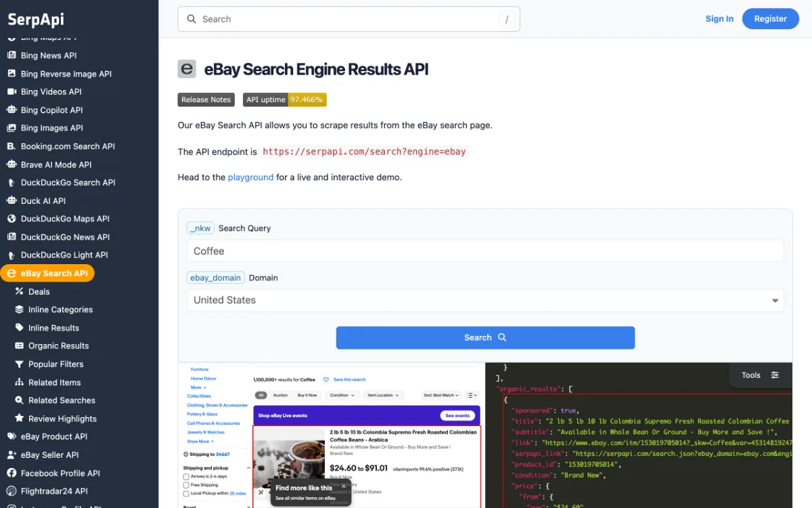Click the Bing Images API gallery icon

12,128
